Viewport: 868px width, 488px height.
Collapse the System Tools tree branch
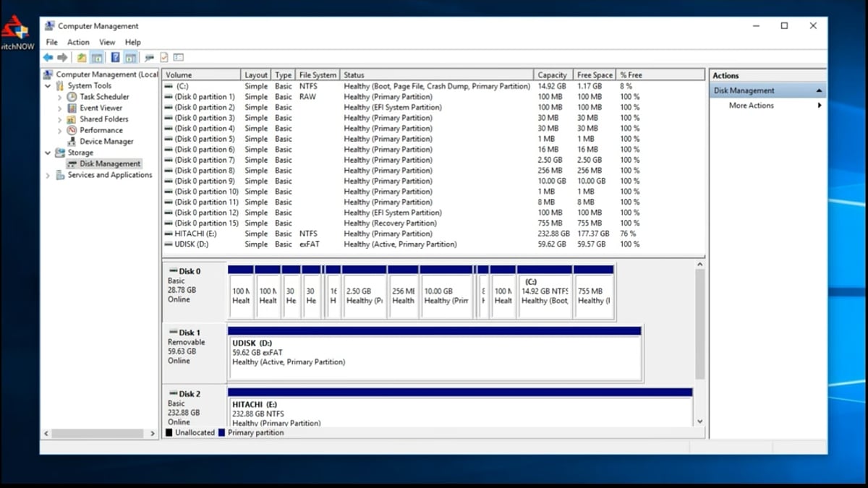[47, 85]
